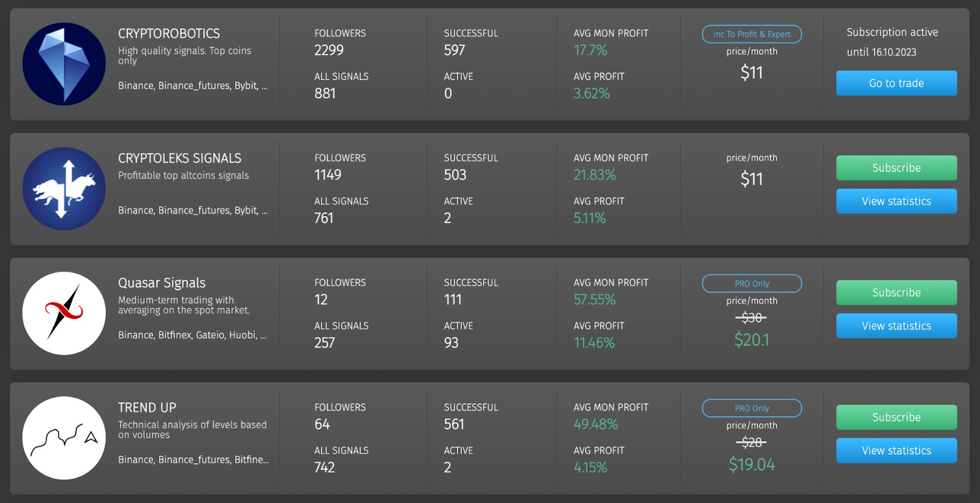This screenshot has height=503, width=980.
Task: Open the Quasar Signals title link
Action: [162, 283]
